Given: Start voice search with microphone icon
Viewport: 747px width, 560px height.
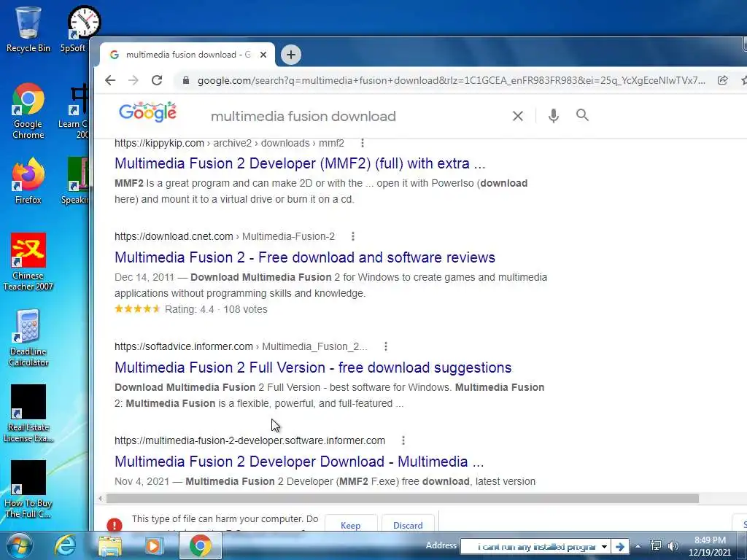Looking at the screenshot, I should [553, 116].
